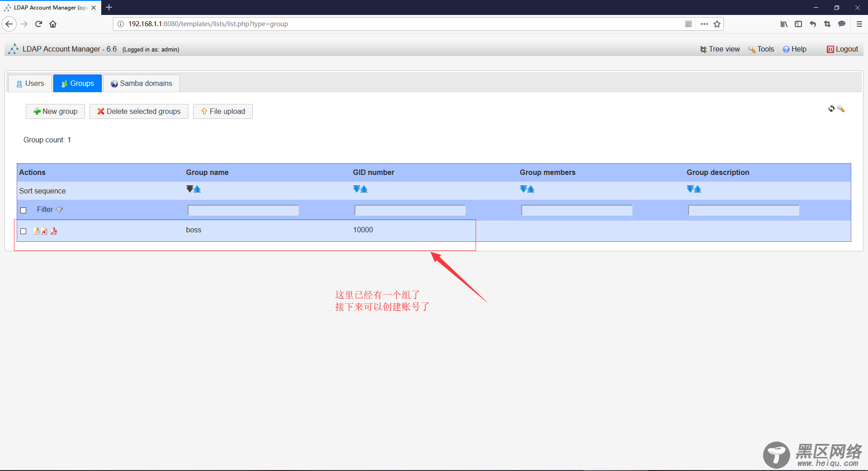The width and height of the screenshot is (868, 471).
Task: Tick the select-all checkbox in Filter row
Action: [24, 210]
